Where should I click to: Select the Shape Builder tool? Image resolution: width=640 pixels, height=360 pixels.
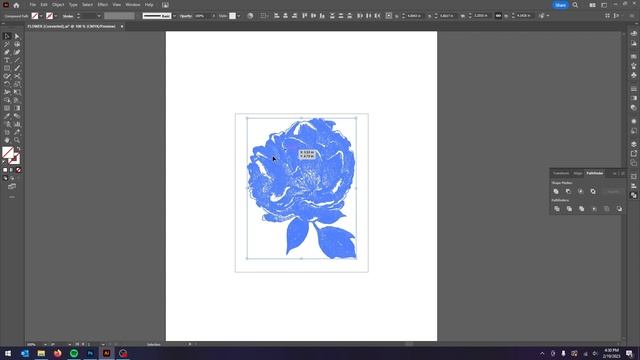tap(7, 100)
